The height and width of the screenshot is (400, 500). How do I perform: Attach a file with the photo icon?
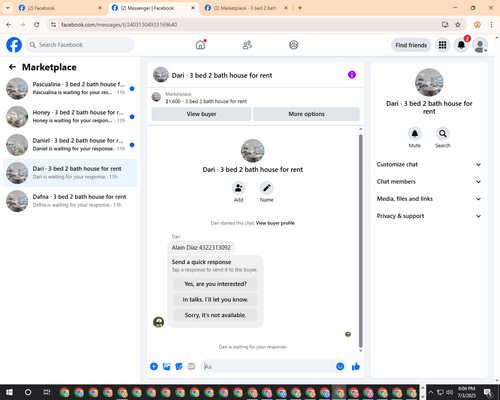(x=166, y=367)
